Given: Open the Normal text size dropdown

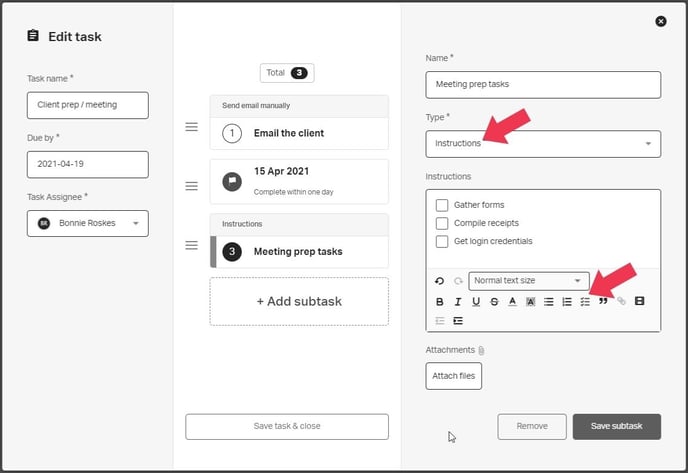Looking at the screenshot, I should (529, 281).
